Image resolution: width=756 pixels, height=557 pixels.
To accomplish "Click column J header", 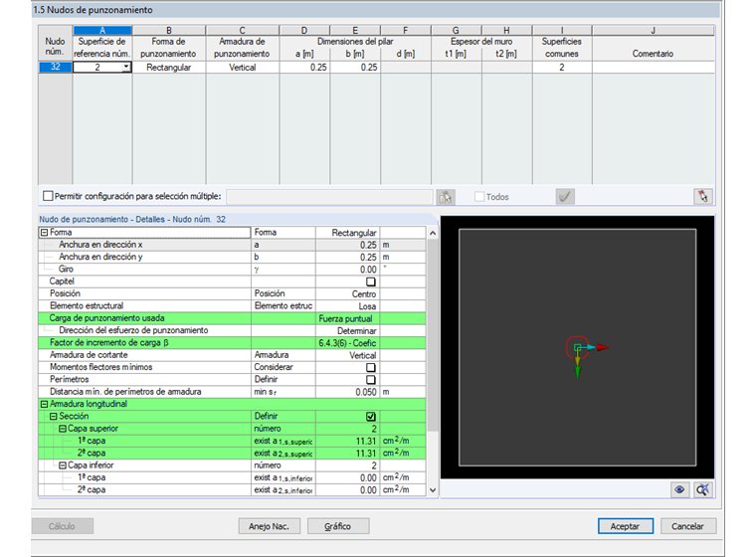I will point(653,31).
